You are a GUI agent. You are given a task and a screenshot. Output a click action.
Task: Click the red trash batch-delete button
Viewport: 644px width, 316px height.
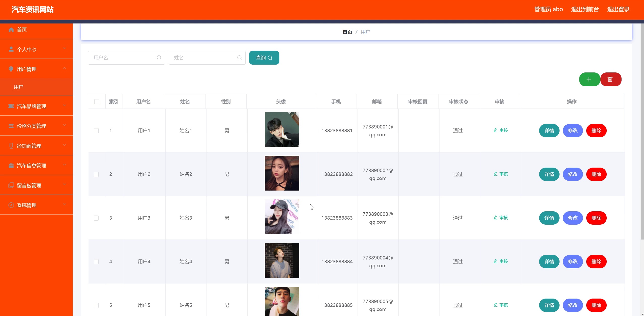611,79
